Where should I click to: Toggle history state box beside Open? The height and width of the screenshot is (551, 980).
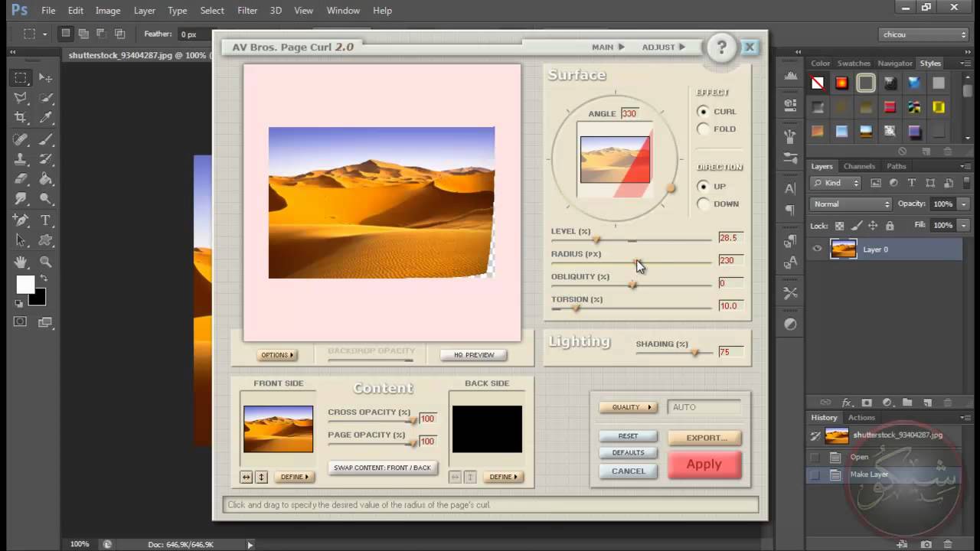[x=815, y=457]
